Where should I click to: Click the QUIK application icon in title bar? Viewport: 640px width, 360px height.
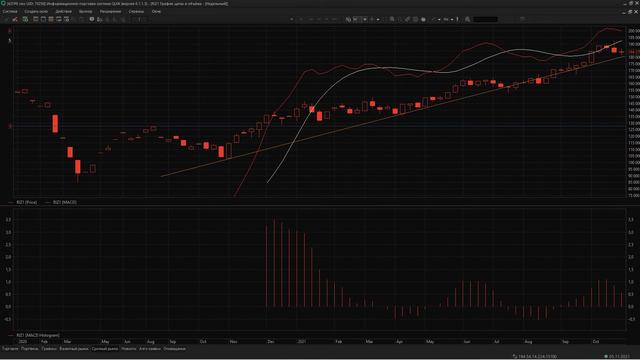tap(3, 3)
